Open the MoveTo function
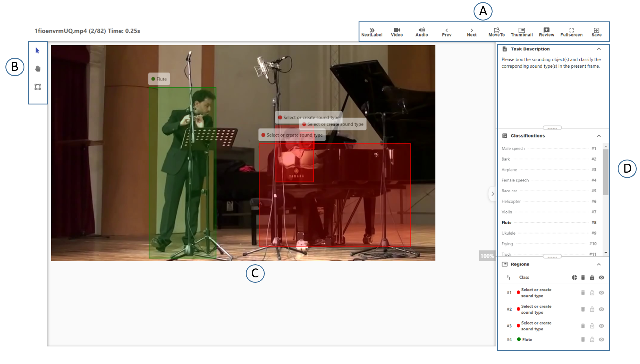The image size is (640, 364). click(496, 32)
